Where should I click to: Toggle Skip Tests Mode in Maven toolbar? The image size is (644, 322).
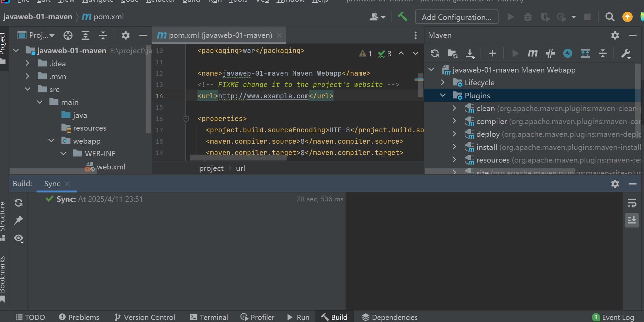pyautogui.click(x=567, y=53)
